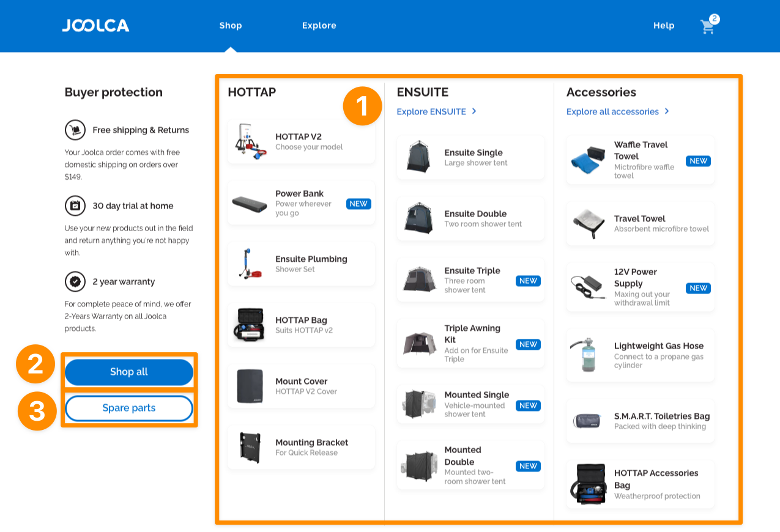
Task: Click the NEW badge on Power Bank
Action: (x=358, y=204)
